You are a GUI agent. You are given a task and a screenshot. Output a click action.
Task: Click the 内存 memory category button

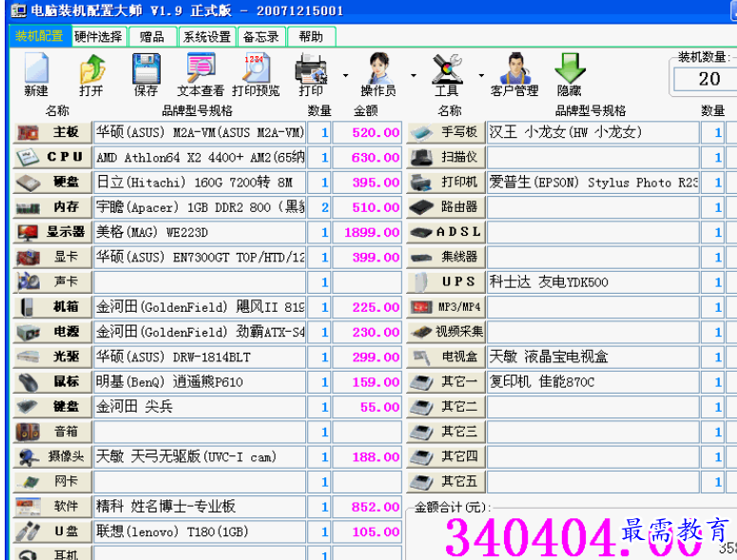pyautogui.click(x=52, y=206)
